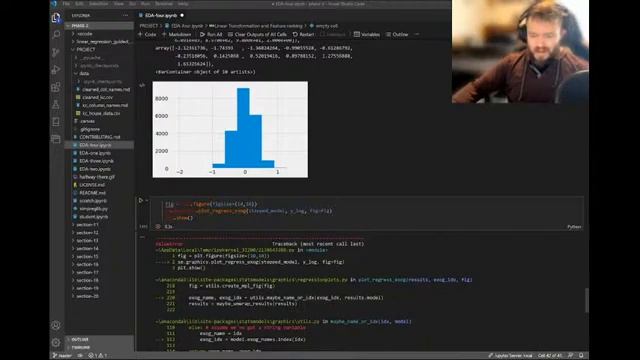Image resolution: width=640 pixels, height=360 pixels.
Task: Click the branch name in status bar
Action: (62, 356)
